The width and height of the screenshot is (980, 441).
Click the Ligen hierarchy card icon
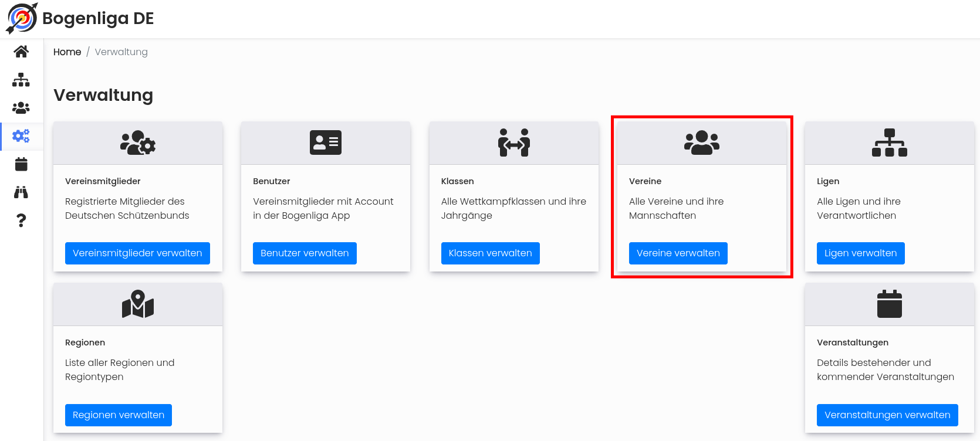890,143
